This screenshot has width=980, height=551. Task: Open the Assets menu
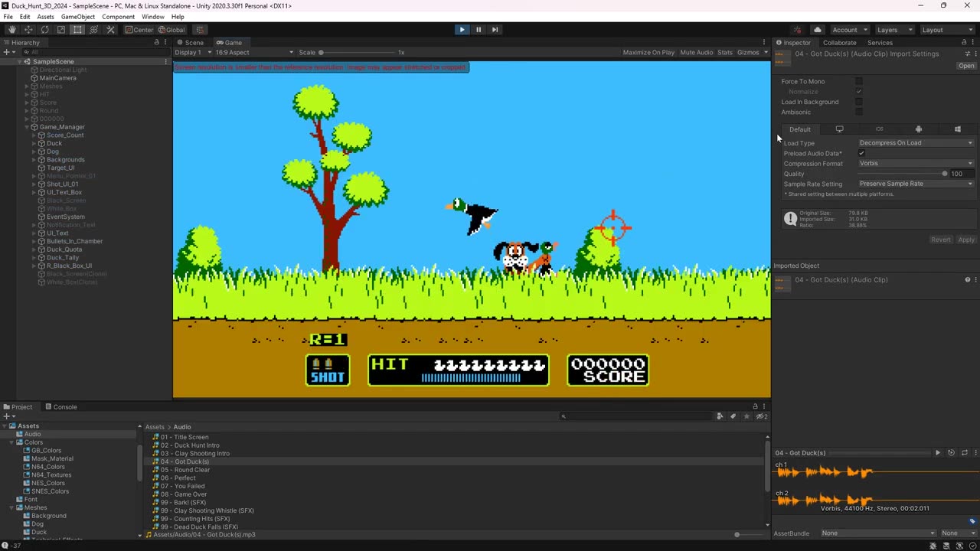point(45,17)
